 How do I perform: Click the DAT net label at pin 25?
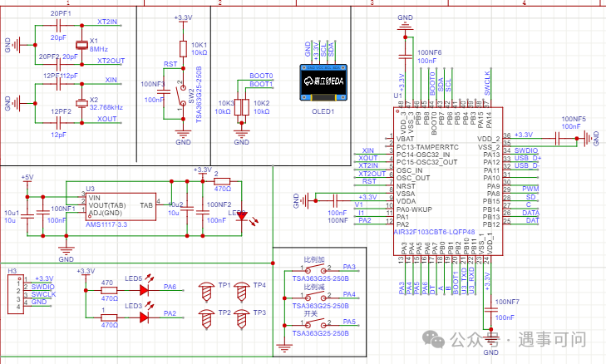coord(532,220)
